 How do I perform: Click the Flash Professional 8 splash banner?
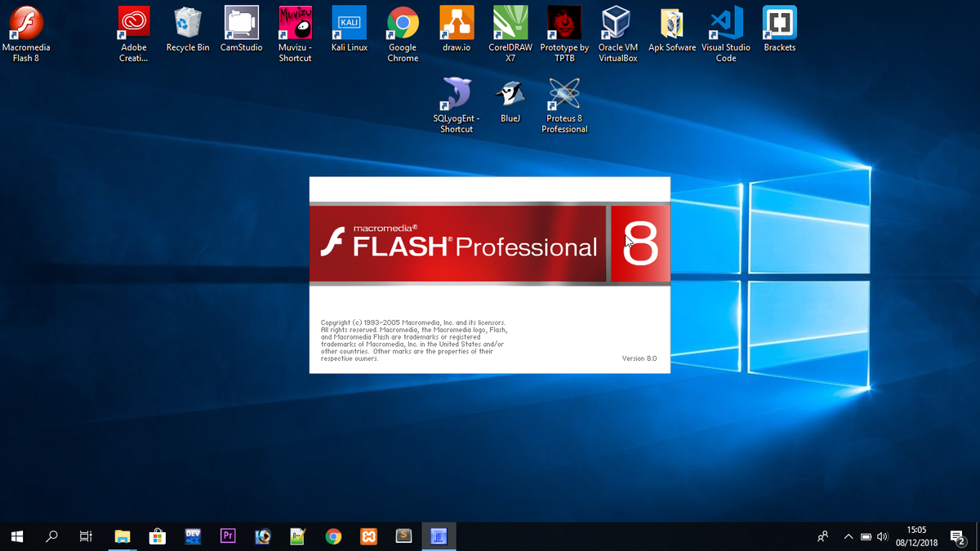[490, 246]
